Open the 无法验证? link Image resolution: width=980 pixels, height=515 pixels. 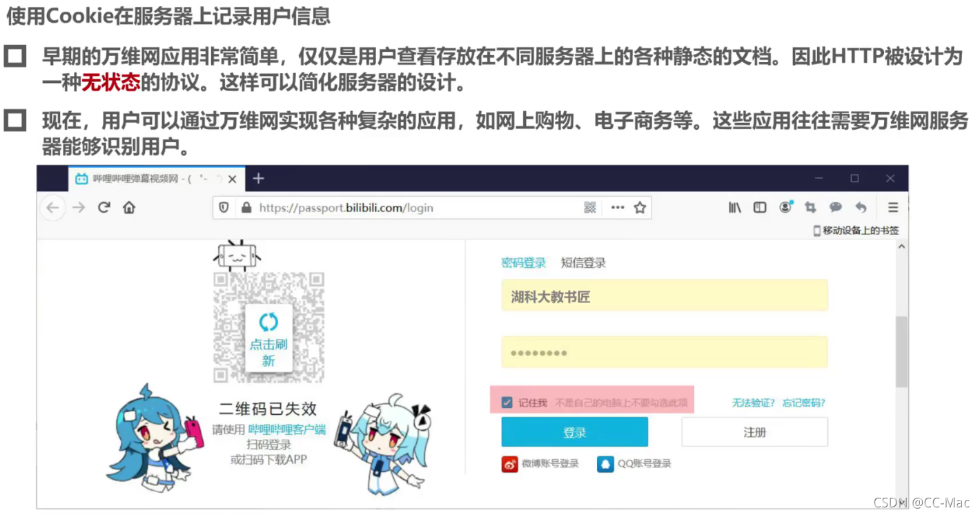click(754, 402)
